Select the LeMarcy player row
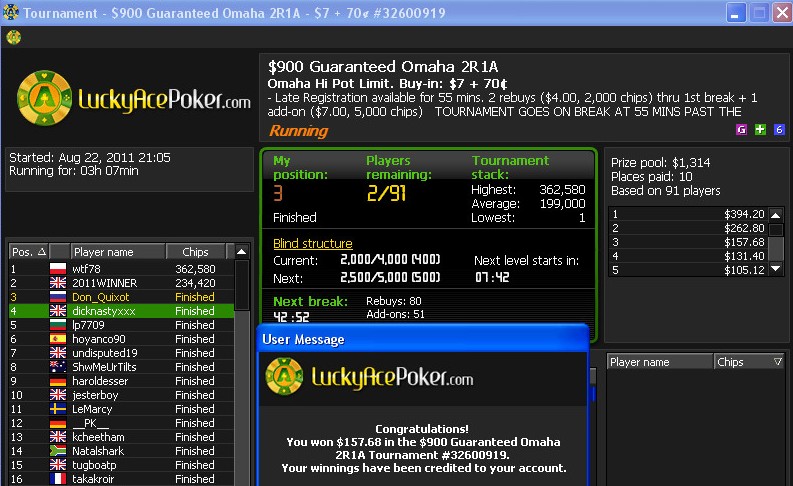 coord(121,409)
